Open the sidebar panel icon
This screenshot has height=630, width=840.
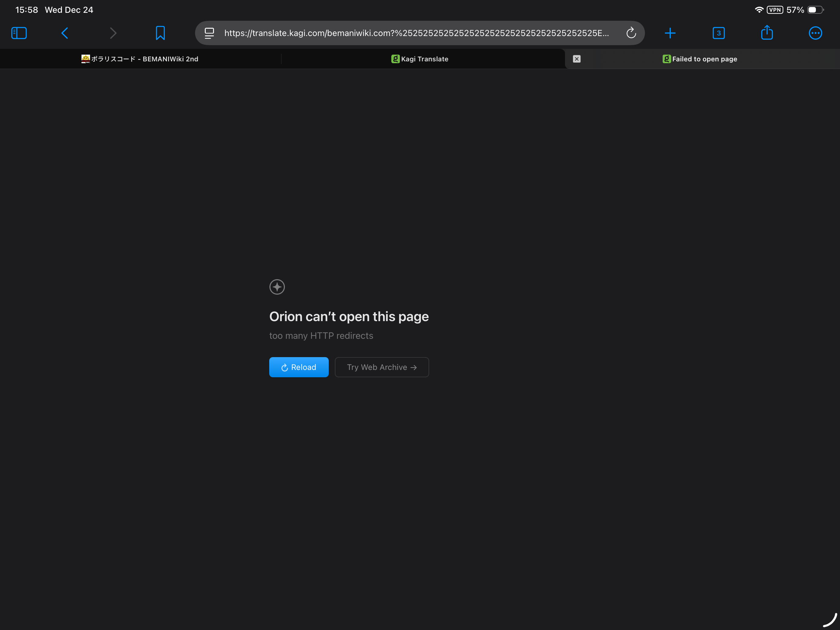coord(19,33)
